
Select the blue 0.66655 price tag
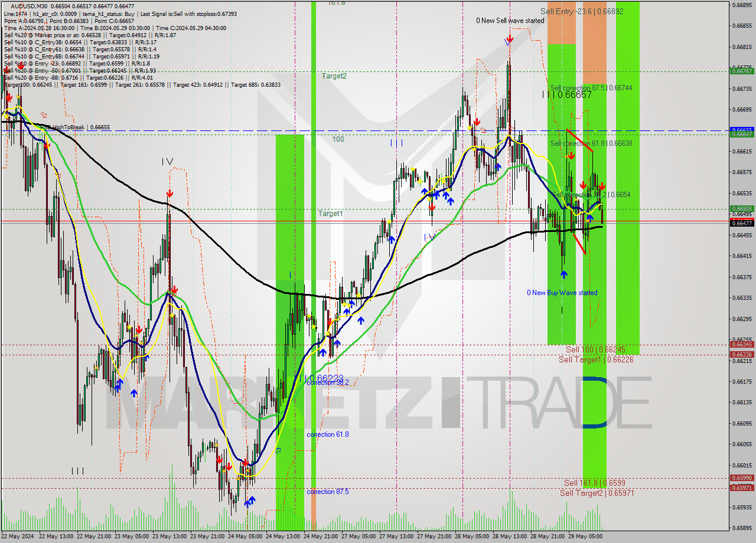pyautogui.click(x=742, y=129)
